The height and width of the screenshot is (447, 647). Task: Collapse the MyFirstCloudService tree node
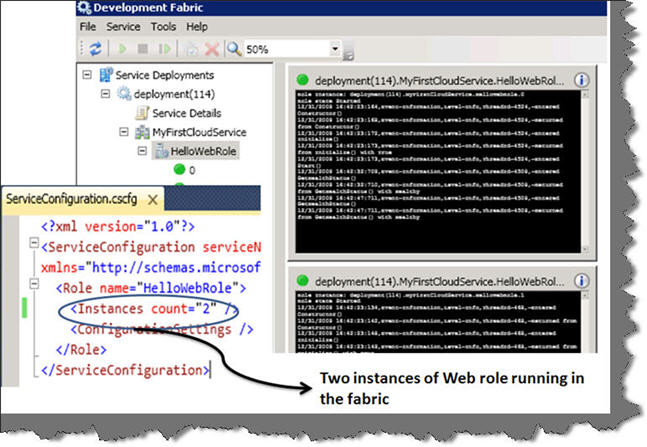(x=124, y=132)
